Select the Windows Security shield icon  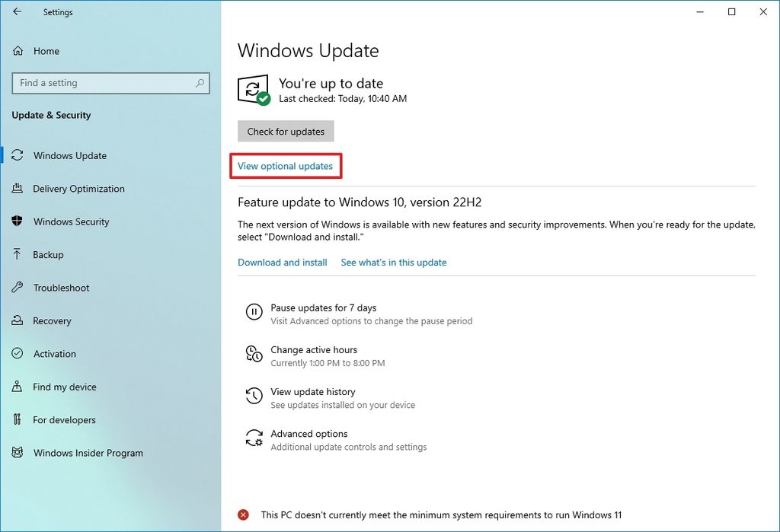(18, 221)
